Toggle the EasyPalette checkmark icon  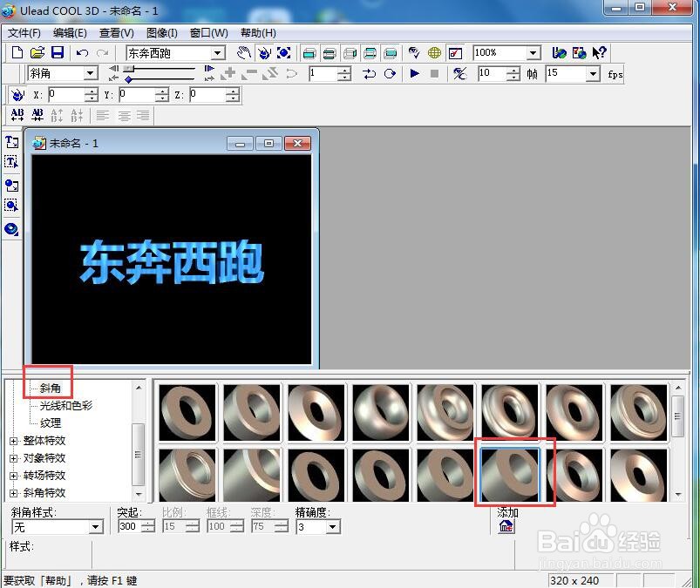(x=455, y=53)
